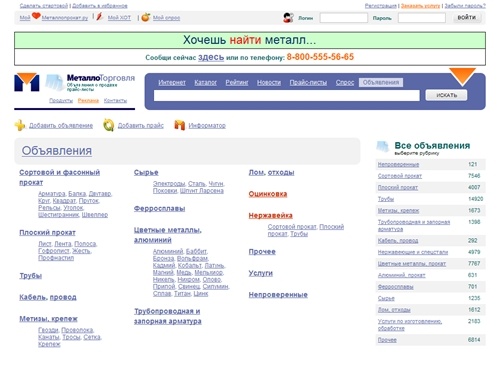Click the orange fruit icon beside Мой спрос
The height and width of the screenshot is (375, 500).
pos(146,17)
